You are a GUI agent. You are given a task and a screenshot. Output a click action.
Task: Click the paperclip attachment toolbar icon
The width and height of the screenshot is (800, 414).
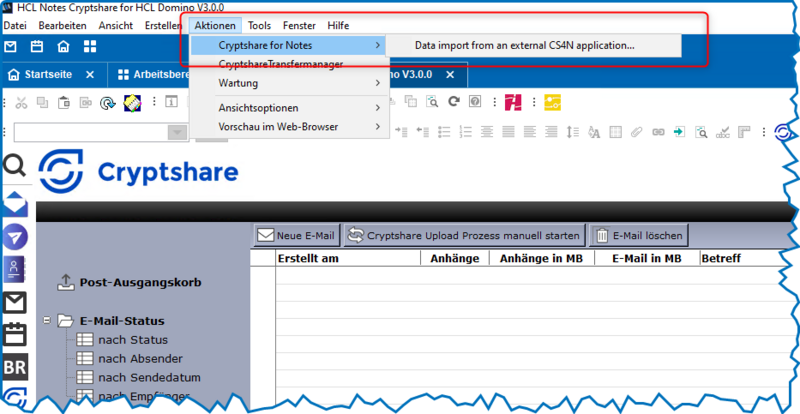[x=636, y=131]
